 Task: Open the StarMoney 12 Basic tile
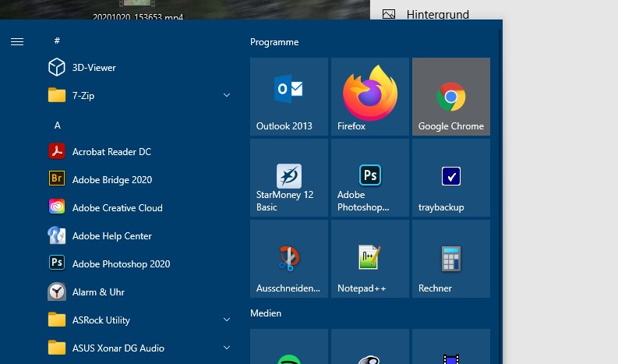[289, 178]
